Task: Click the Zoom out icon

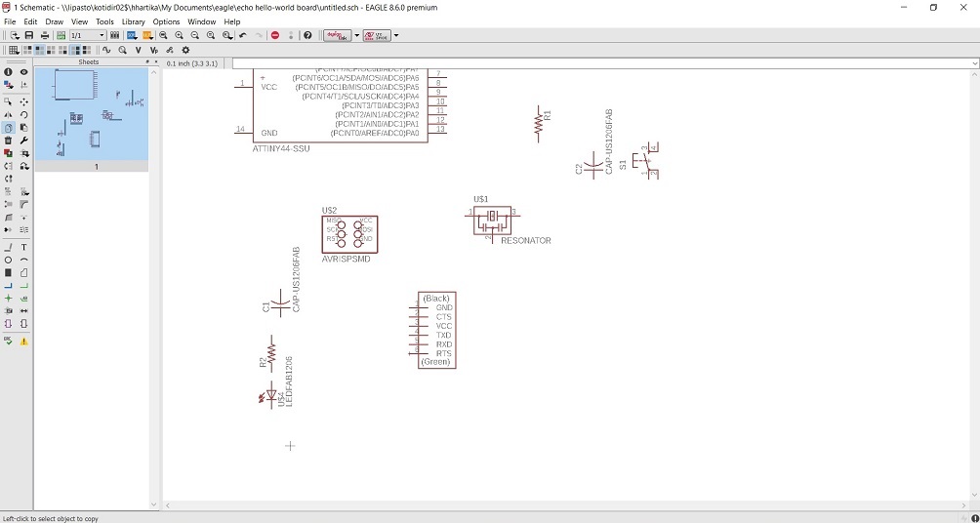Action: pos(195,36)
